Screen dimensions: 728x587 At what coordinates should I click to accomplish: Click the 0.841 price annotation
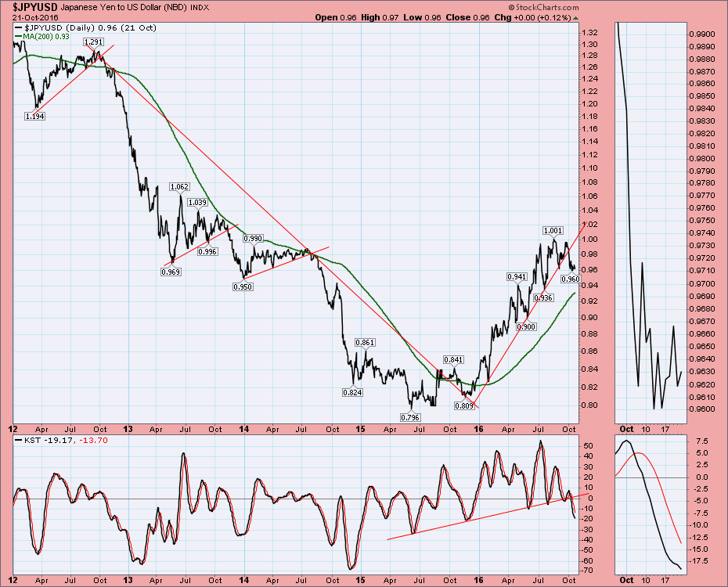(x=453, y=360)
